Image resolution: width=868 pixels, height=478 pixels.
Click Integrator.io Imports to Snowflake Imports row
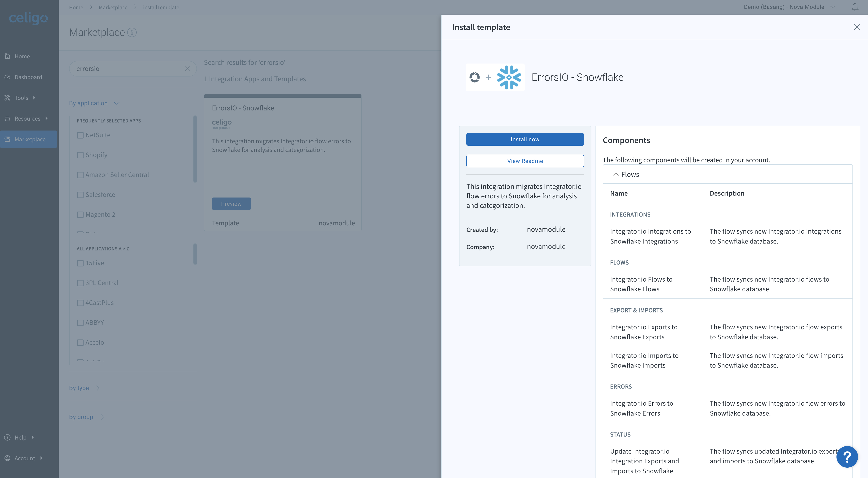[728, 360]
